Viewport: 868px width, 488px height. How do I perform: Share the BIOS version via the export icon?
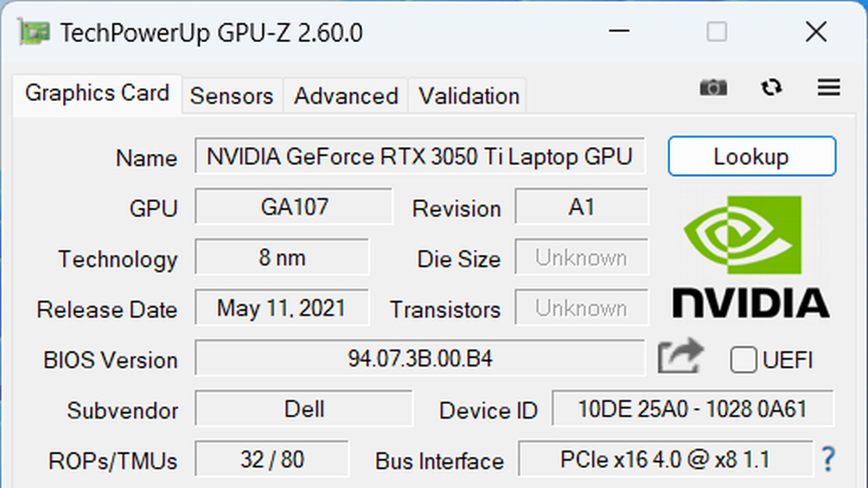pyautogui.click(x=680, y=355)
